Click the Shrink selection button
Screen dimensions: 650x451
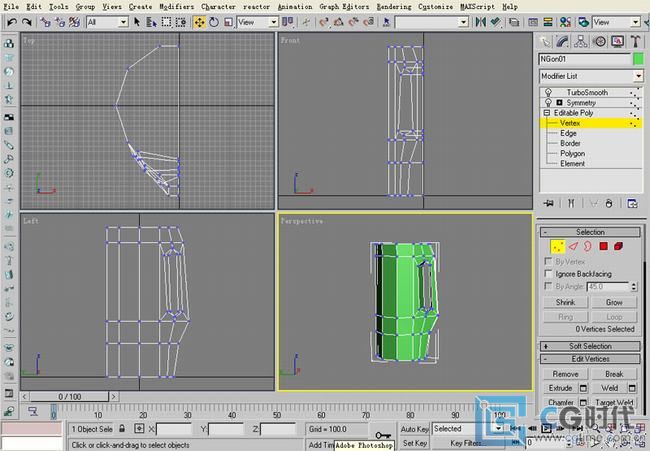pyautogui.click(x=565, y=302)
